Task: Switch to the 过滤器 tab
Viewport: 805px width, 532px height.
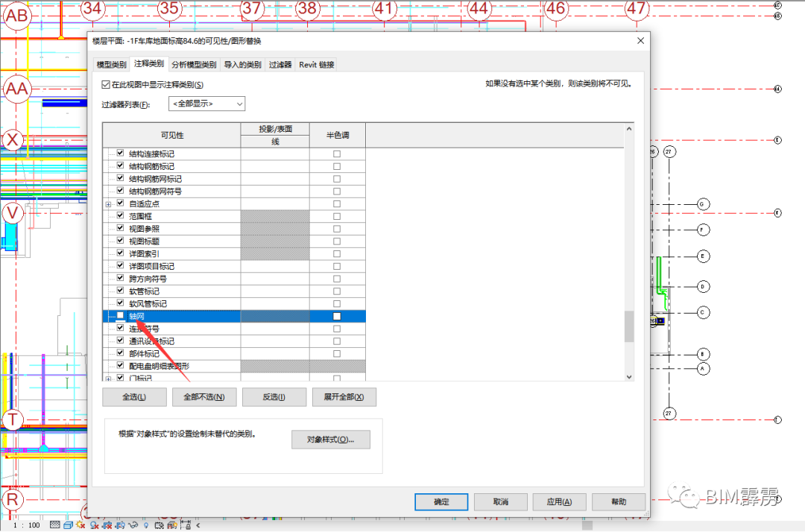Action: point(280,65)
